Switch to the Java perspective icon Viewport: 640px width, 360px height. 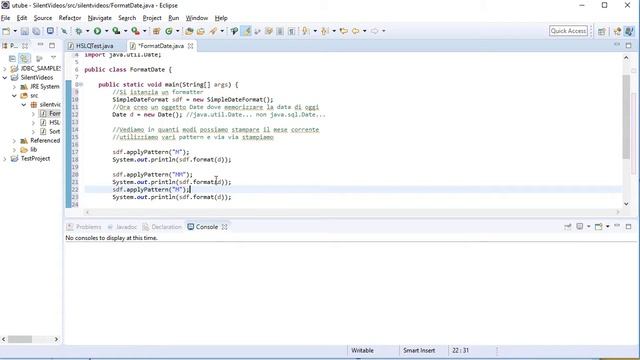[629, 31]
